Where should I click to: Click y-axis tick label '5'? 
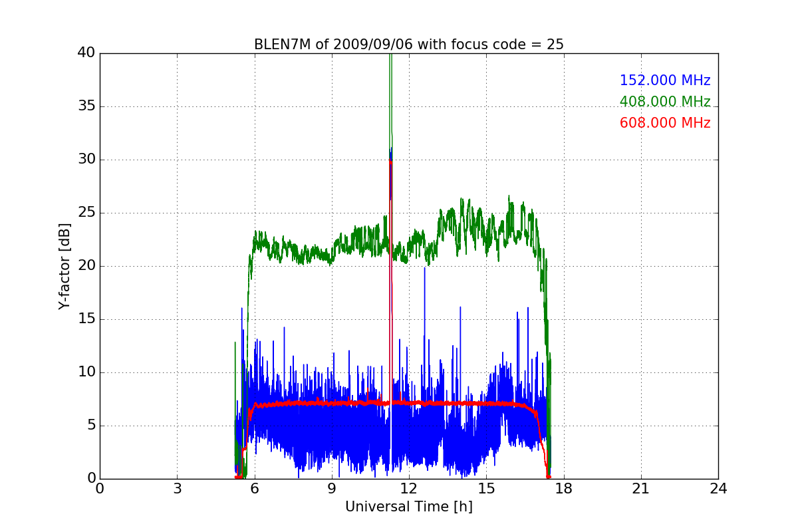(x=91, y=426)
